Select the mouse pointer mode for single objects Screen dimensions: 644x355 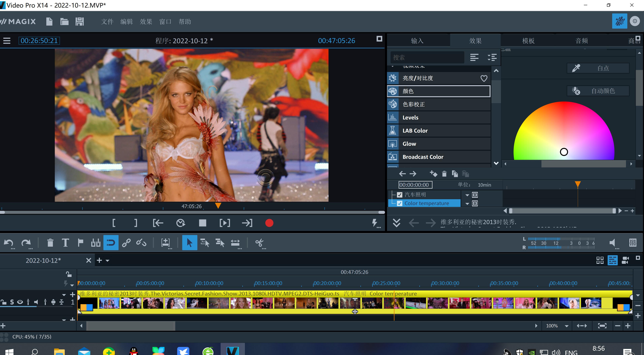189,243
